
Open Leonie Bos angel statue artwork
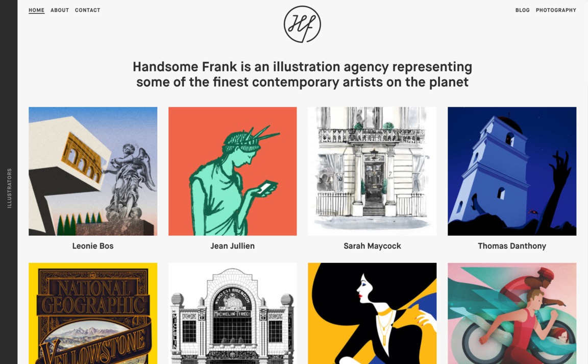[93, 171]
